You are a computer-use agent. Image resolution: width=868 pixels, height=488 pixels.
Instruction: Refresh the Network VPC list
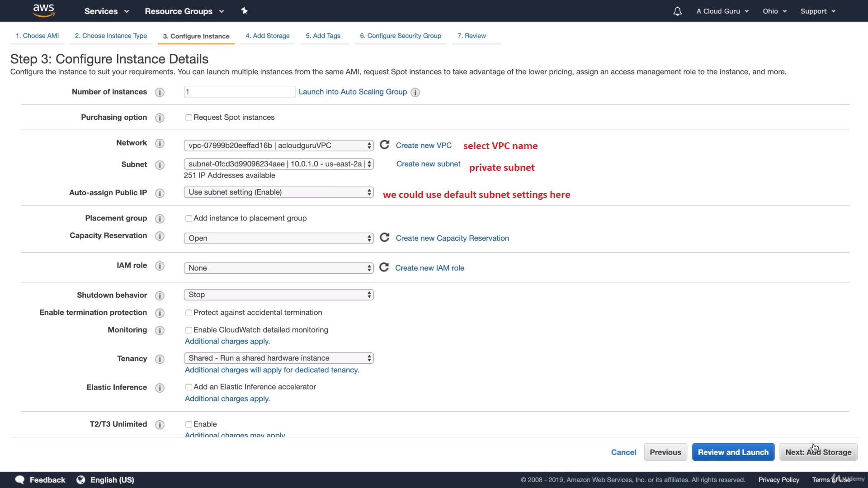click(384, 145)
